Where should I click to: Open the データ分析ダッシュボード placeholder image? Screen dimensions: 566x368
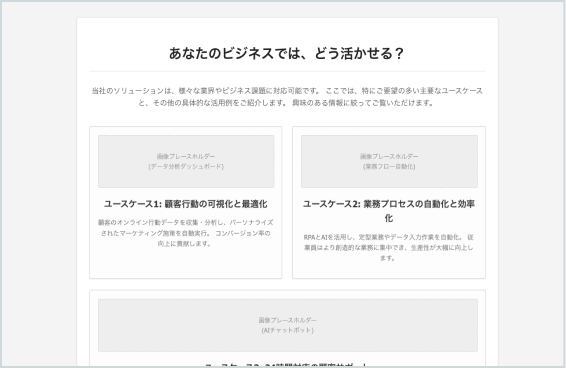click(x=186, y=161)
